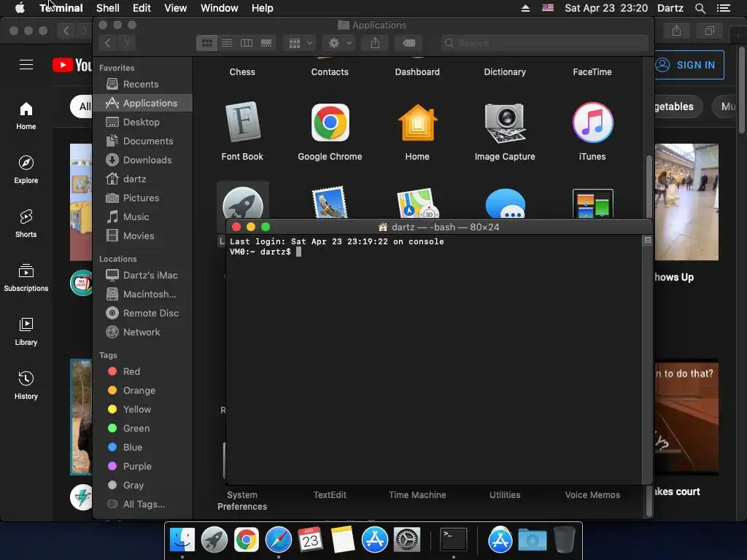Click Finder edit tags button

click(x=409, y=43)
